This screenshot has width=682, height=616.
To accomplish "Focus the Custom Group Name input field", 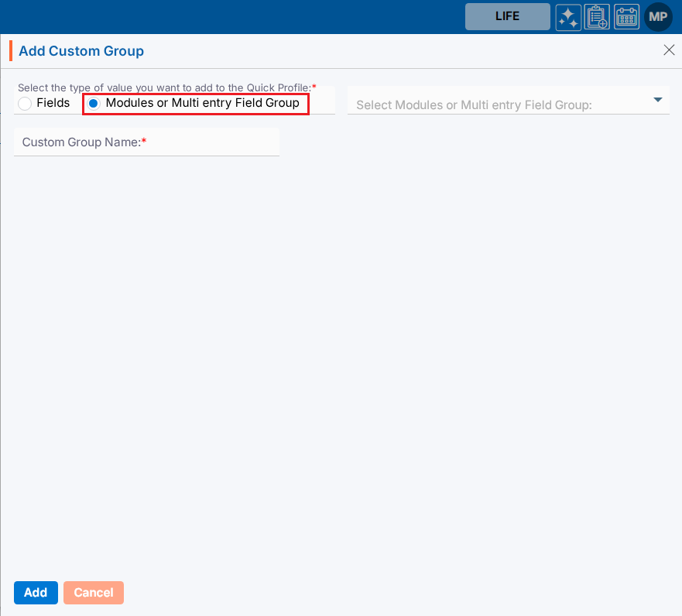I will click(146, 142).
